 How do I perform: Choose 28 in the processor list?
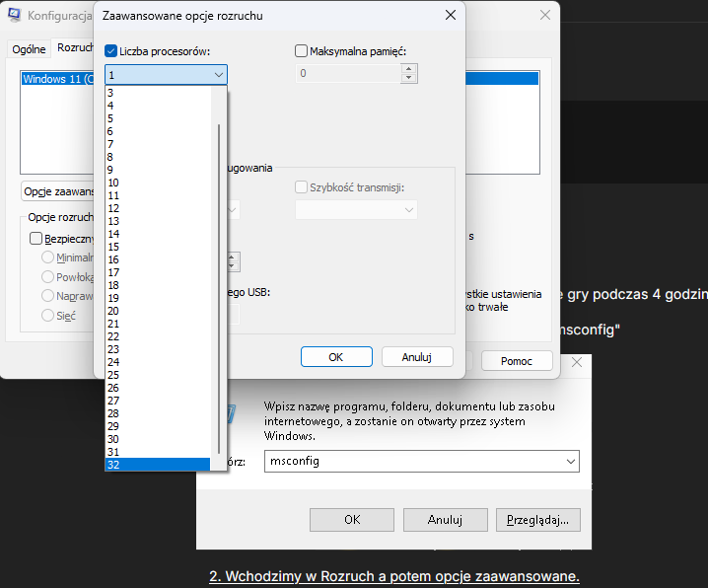pos(158,413)
